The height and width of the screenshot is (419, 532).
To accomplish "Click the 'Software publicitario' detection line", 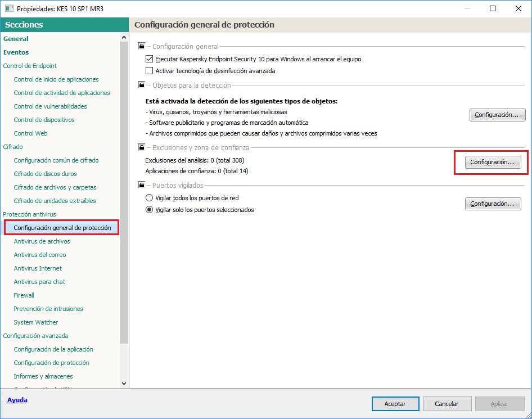I will click(227, 123).
